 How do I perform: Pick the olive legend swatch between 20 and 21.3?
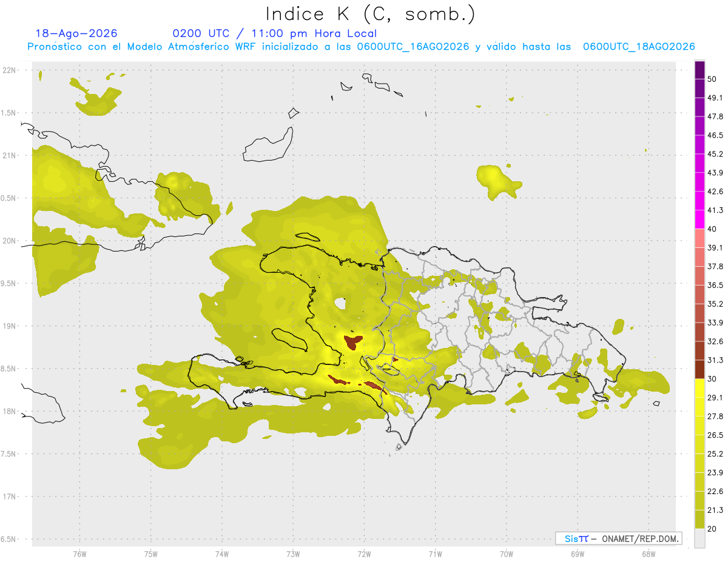(x=699, y=520)
